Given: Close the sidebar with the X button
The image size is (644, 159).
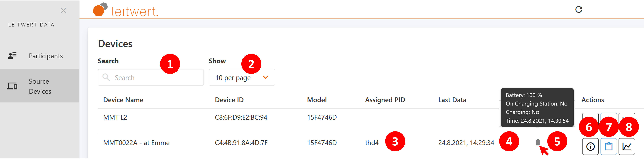Looking at the screenshot, I should 63,10.
